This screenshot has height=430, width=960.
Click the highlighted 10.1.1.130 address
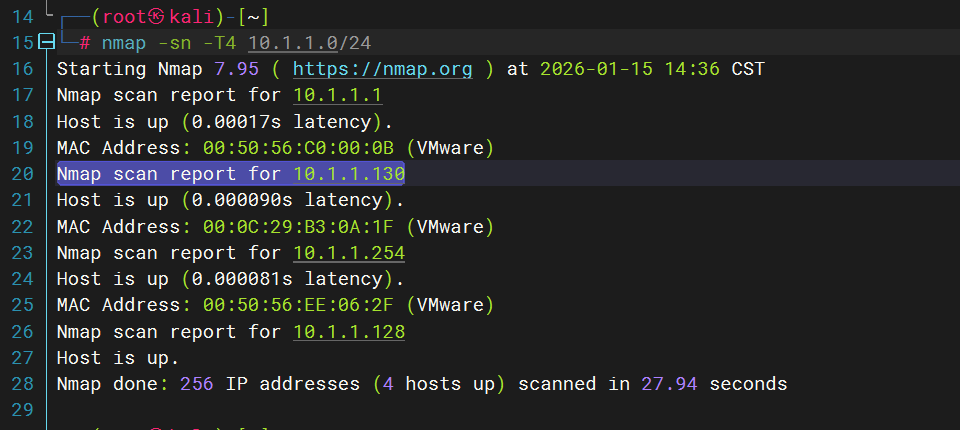click(x=349, y=173)
